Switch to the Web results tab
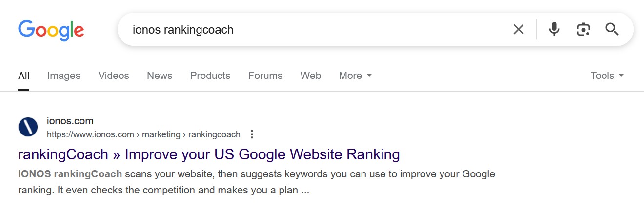Viewport: 644px width, 211px height. tap(310, 76)
